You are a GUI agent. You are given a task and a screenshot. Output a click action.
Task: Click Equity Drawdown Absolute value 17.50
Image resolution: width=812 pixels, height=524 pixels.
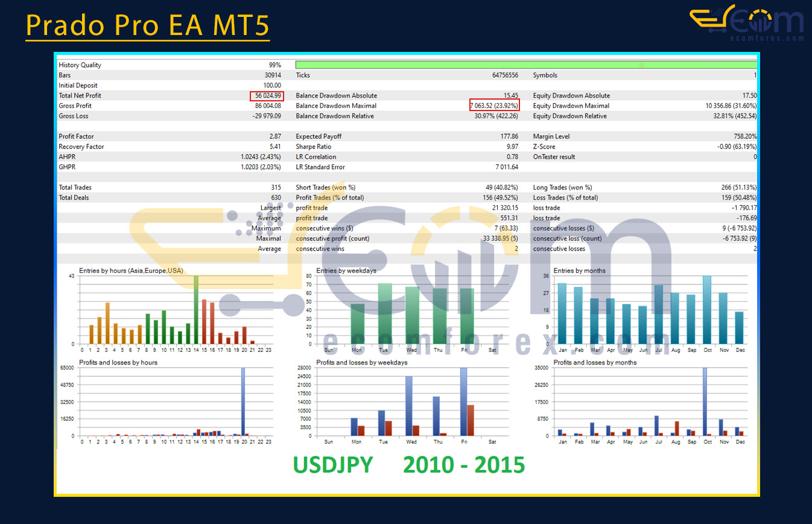(750, 95)
